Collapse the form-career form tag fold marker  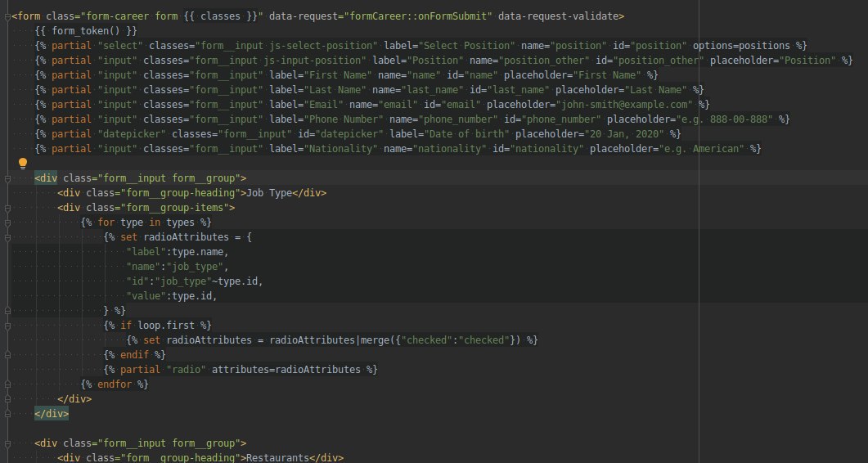pyautogui.click(x=7, y=16)
